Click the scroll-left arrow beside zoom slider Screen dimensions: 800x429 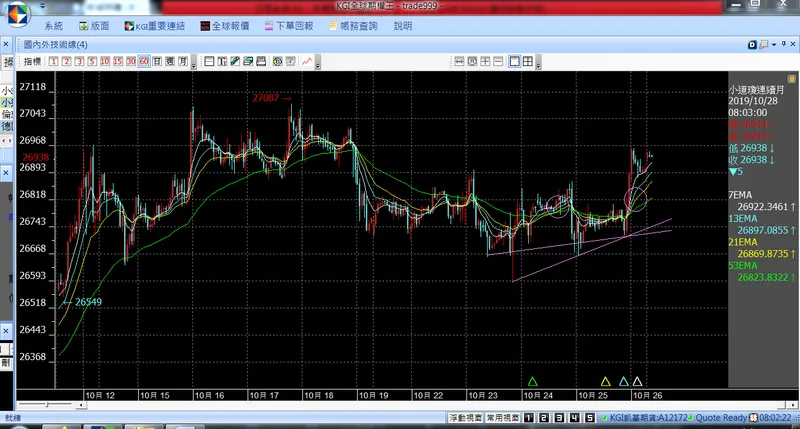tap(81, 405)
